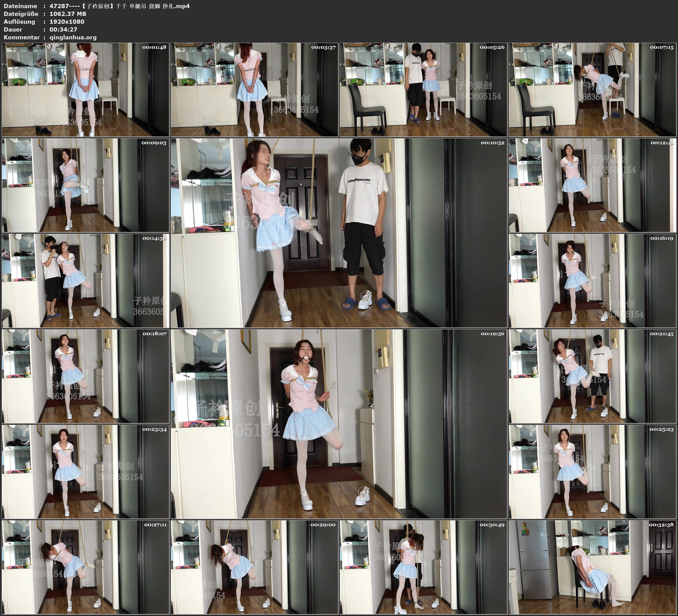Select the frame labeled 00:14:30
The height and width of the screenshot is (616, 678).
(85, 280)
